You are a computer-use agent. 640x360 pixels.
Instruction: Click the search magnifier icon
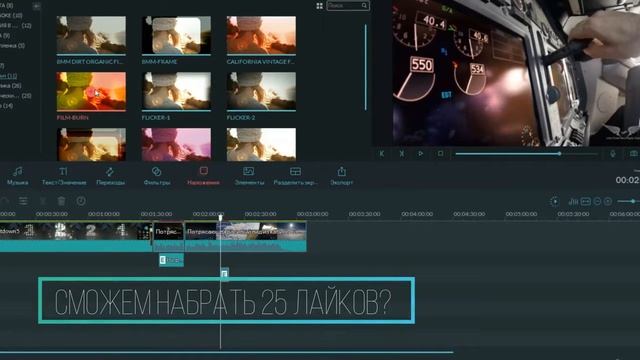[x=364, y=6]
